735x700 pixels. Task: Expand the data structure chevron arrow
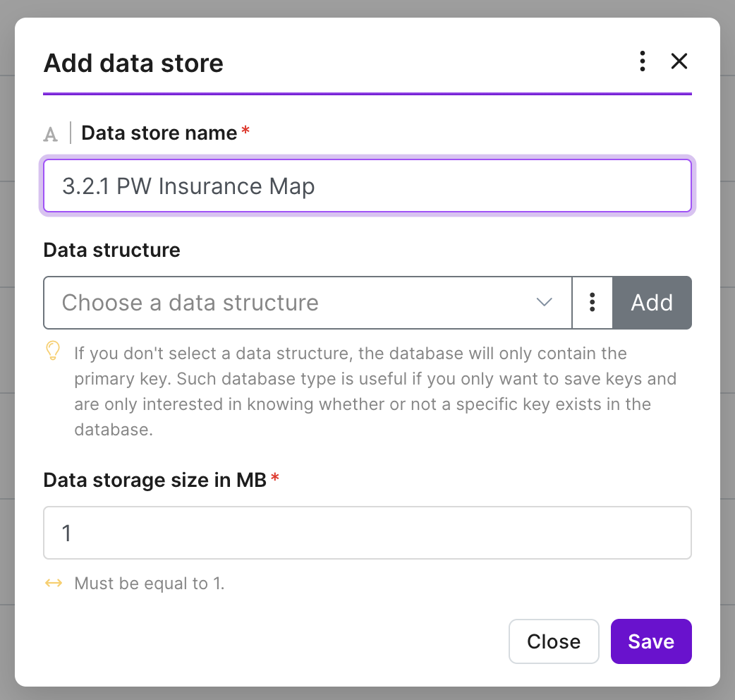pos(544,303)
